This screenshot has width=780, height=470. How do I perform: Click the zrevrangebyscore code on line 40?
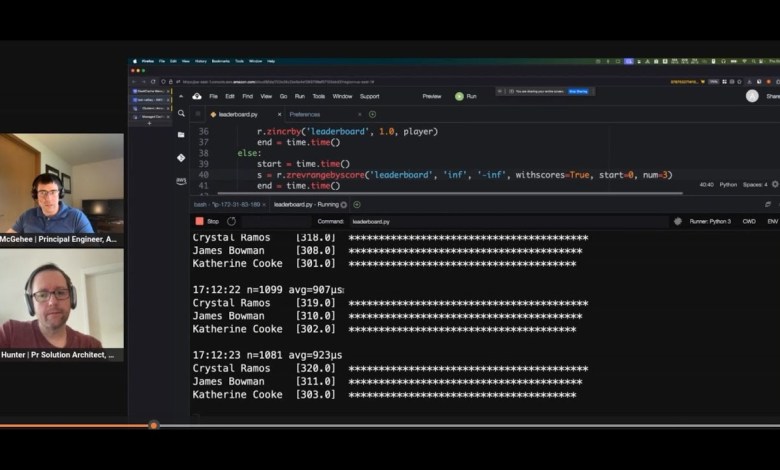(x=325, y=175)
